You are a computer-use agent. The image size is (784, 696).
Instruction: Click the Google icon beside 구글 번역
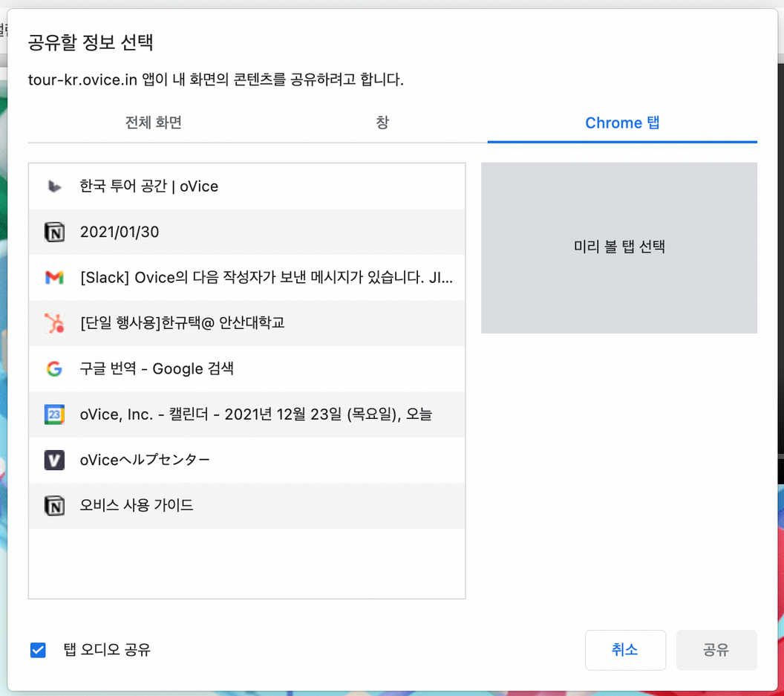click(54, 368)
